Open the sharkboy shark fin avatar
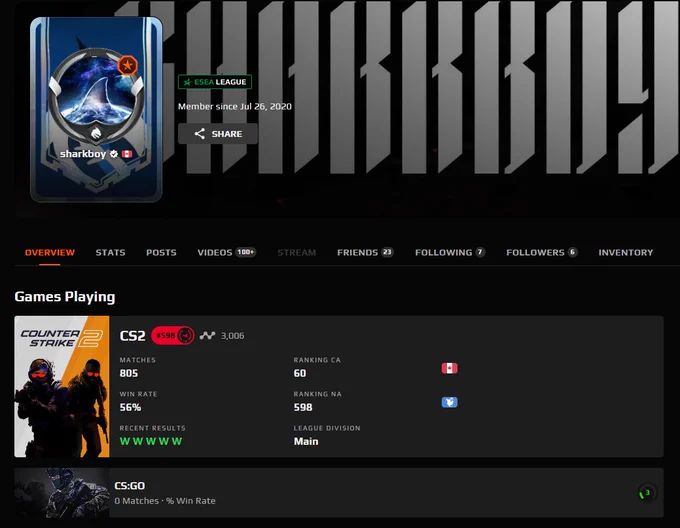 point(95,91)
